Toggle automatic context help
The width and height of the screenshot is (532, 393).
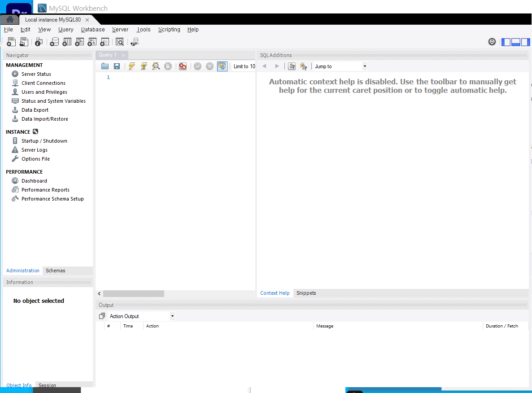pos(304,66)
